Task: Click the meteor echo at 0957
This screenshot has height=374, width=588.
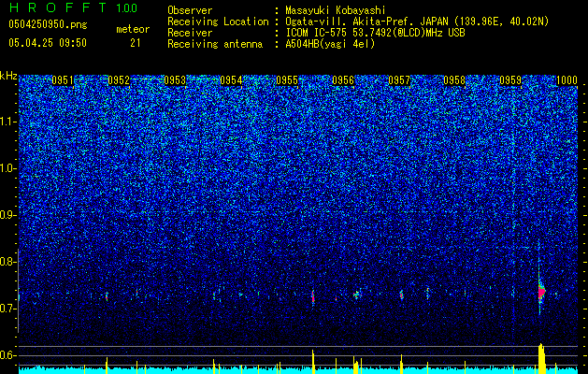Action: [401, 295]
